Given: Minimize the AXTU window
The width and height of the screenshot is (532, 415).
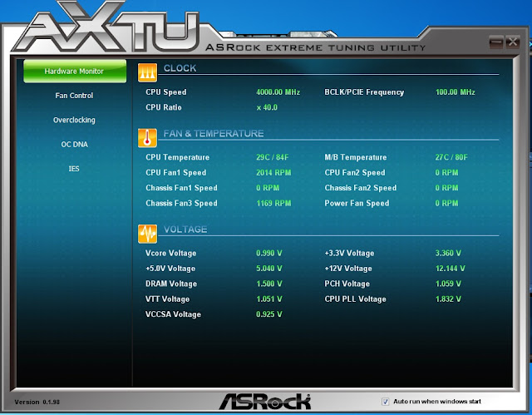Looking at the screenshot, I should pyautogui.click(x=496, y=42).
